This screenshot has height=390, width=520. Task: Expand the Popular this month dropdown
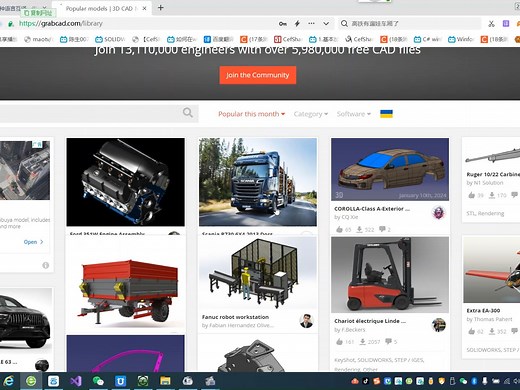point(251,114)
